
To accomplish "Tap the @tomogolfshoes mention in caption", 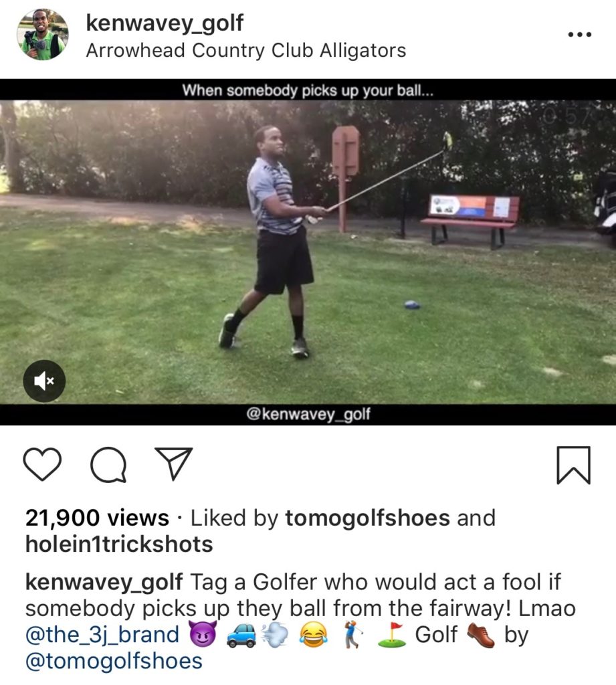I will pos(114,661).
